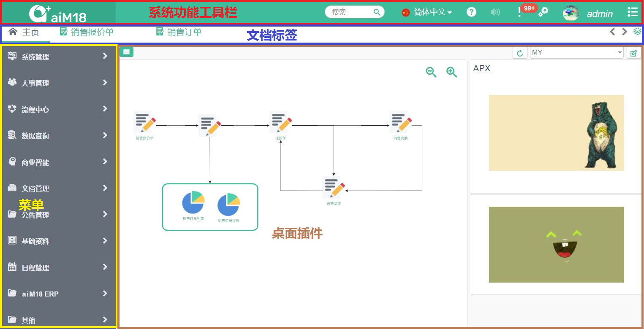Refresh the desktop with reload icon
Screen dimensions: 644x329
pyautogui.click(x=520, y=53)
